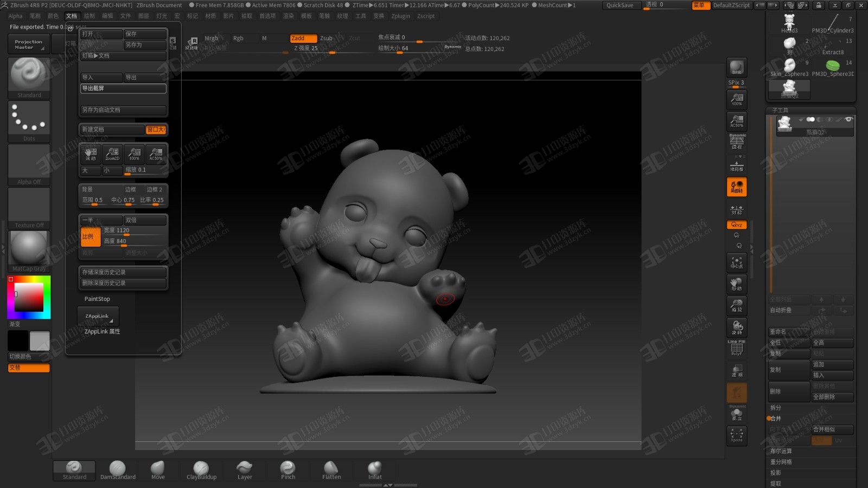Click the QuickSave button

pos(620,5)
